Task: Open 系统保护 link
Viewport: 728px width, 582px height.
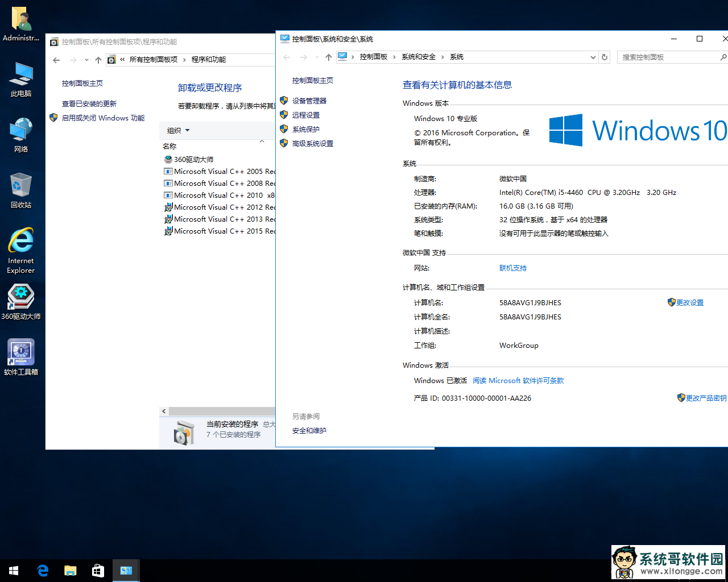Action: pos(306,129)
